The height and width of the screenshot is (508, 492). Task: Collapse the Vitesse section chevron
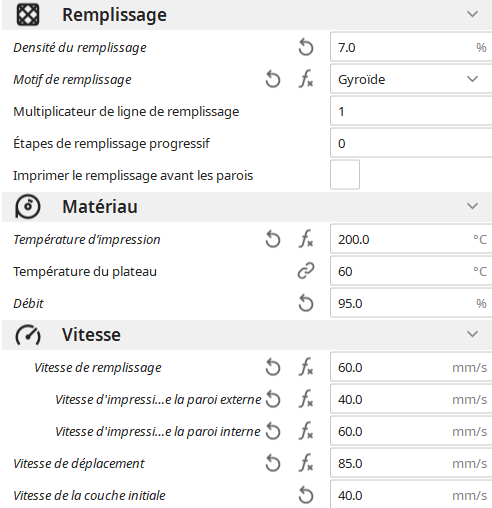(472, 334)
